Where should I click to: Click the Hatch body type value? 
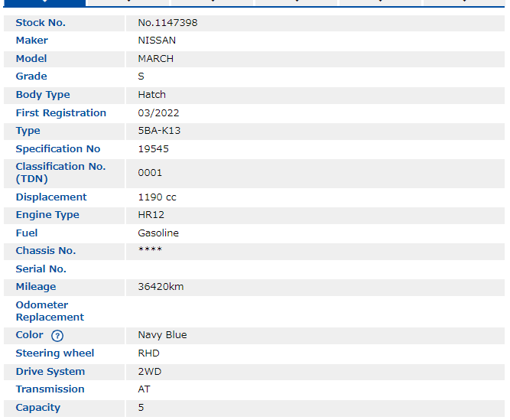click(x=151, y=95)
